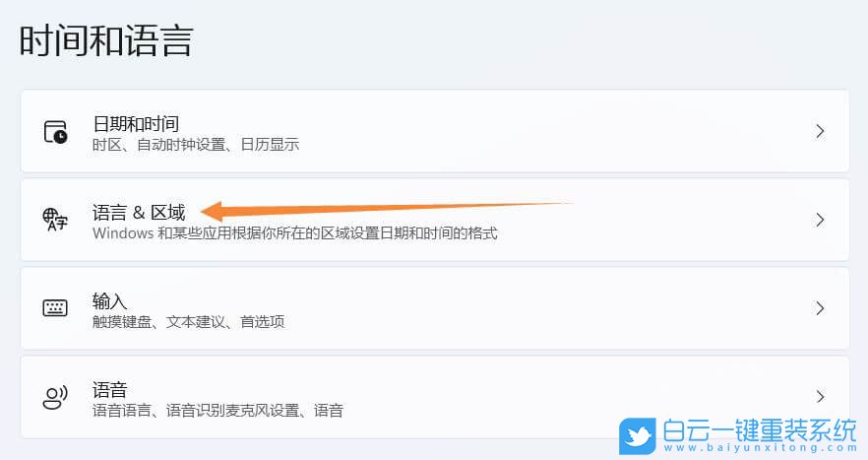The image size is (868, 460).
Task: Click the 触摸键盘、文本建议、首选项 description
Action: pos(188,322)
